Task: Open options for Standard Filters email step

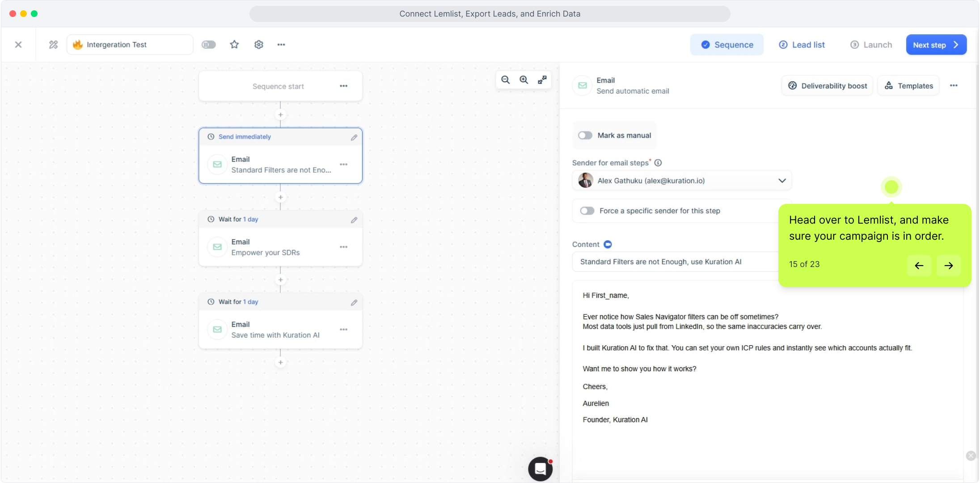Action: [x=343, y=165]
